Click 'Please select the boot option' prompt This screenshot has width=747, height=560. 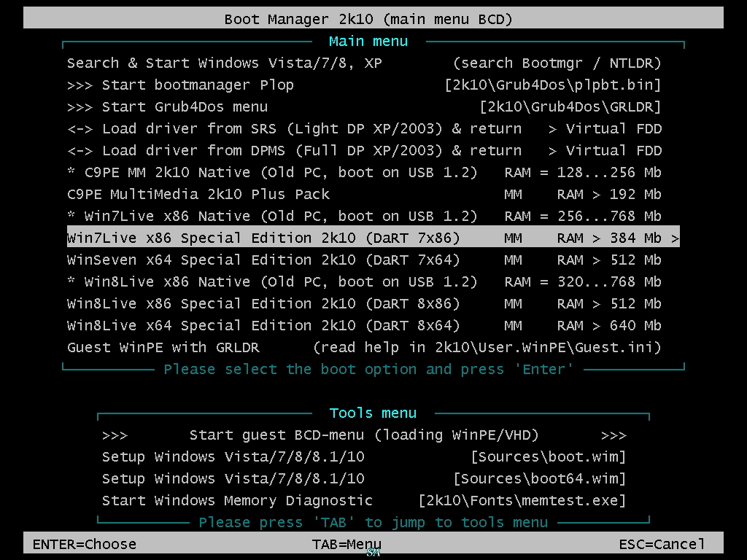(x=368, y=370)
